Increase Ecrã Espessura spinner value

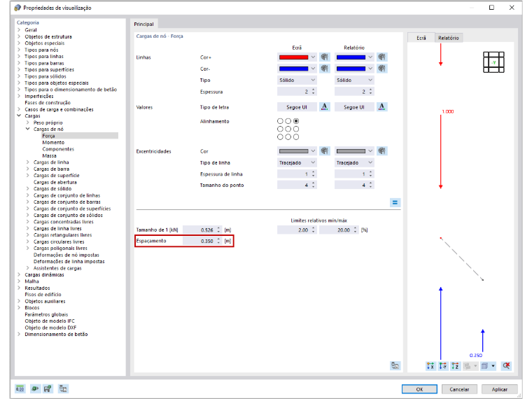click(313, 90)
